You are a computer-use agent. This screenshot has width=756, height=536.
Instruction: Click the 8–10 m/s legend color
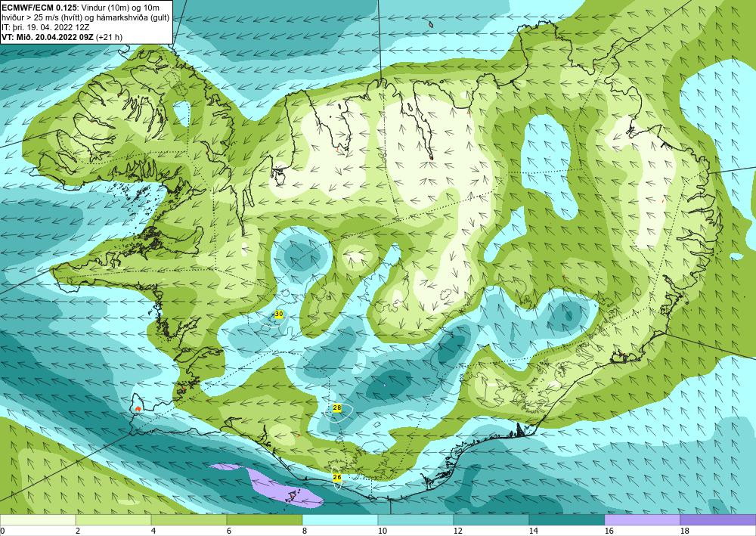coord(340,519)
